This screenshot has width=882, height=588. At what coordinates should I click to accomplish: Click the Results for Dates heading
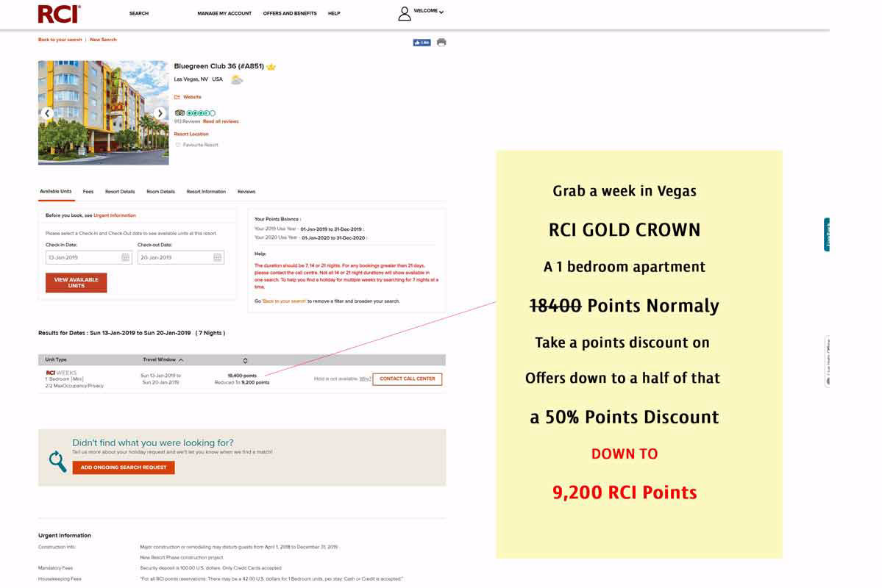(x=132, y=334)
